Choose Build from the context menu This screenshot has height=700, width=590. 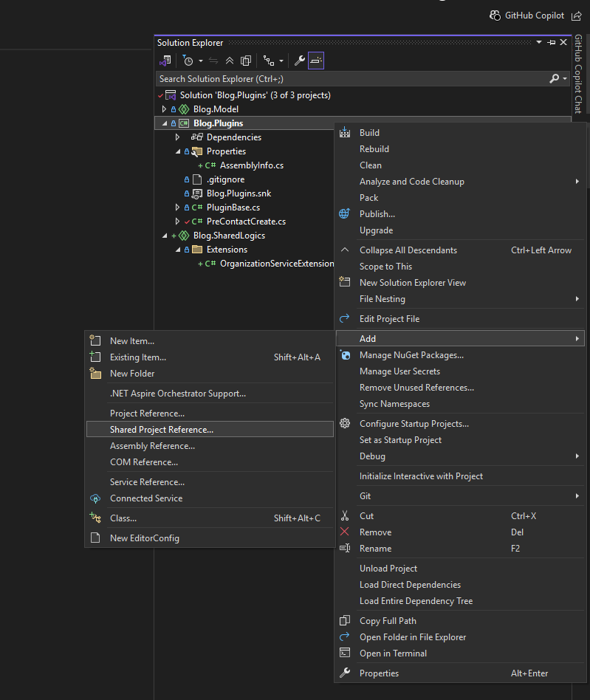click(x=460, y=133)
